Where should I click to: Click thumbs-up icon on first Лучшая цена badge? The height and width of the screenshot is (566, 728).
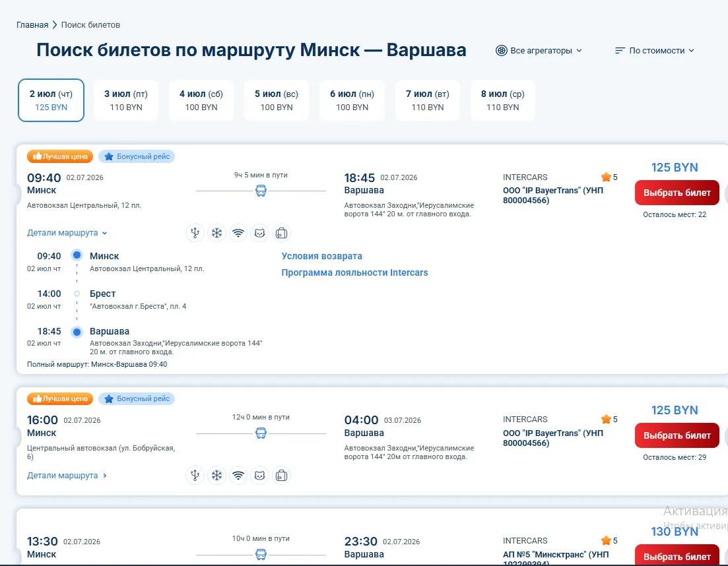click(x=37, y=156)
